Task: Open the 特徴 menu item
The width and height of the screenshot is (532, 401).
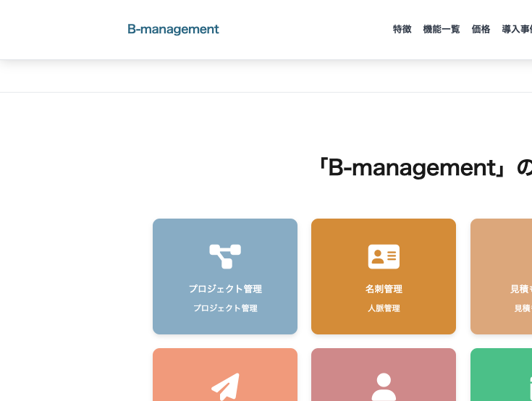Action: 402,29
